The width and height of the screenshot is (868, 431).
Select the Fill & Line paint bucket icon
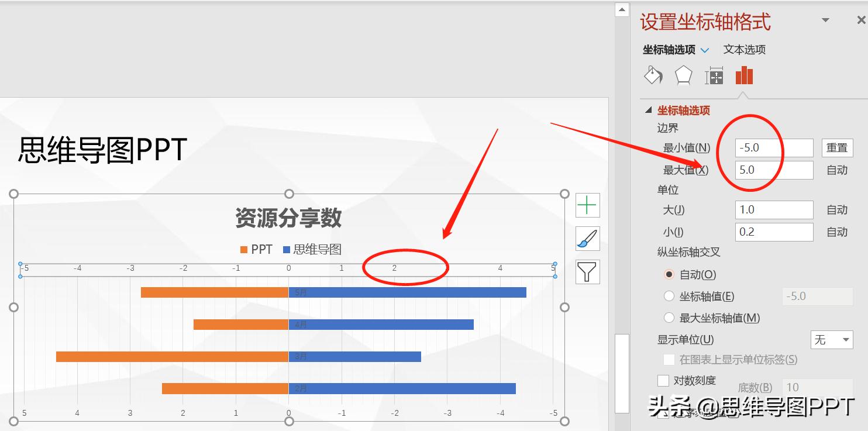[x=653, y=75]
